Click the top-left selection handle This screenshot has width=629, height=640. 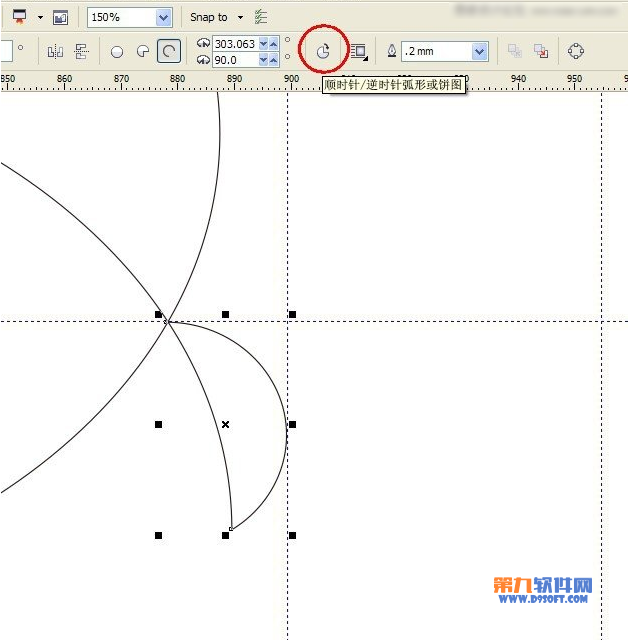(158, 314)
